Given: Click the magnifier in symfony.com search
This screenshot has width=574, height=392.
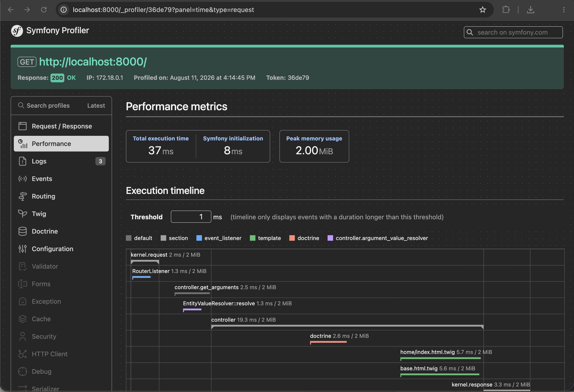Looking at the screenshot, I should pyautogui.click(x=470, y=32).
